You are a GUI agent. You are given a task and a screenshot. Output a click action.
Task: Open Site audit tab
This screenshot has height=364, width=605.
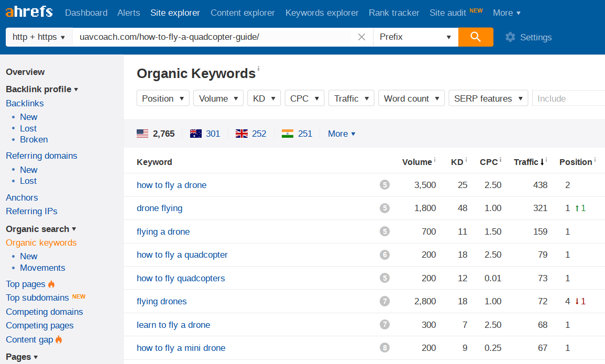[x=447, y=13]
